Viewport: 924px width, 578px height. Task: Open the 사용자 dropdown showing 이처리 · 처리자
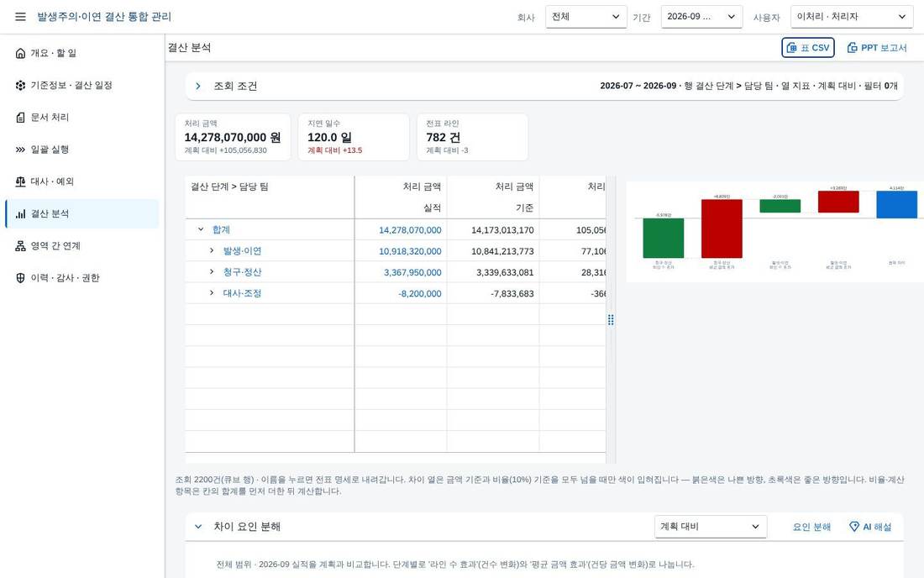tap(852, 17)
